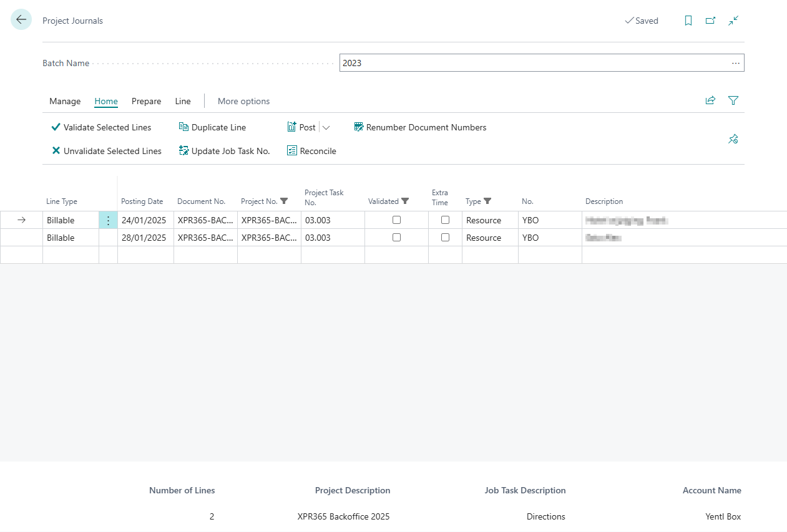This screenshot has height=532, width=787.
Task: Toggle Extra Time for 24/01/2025 line
Action: coord(445,220)
